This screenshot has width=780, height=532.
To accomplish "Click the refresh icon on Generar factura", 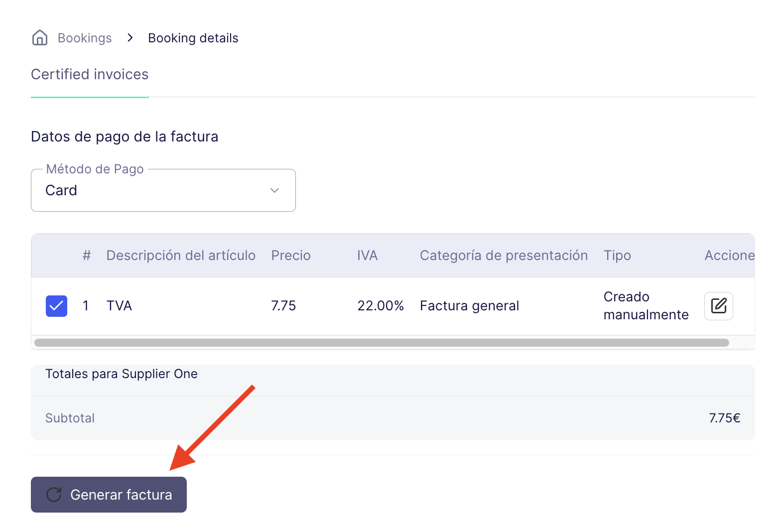I will 54,495.
